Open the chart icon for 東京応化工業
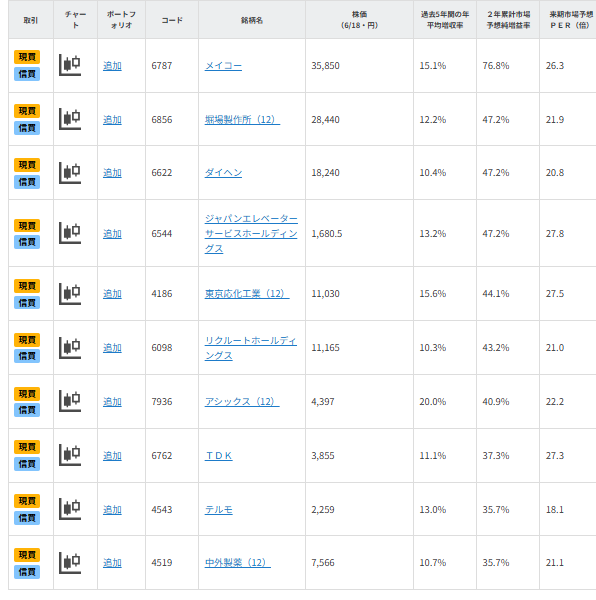This screenshot has width=596, height=600. tap(70, 293)
